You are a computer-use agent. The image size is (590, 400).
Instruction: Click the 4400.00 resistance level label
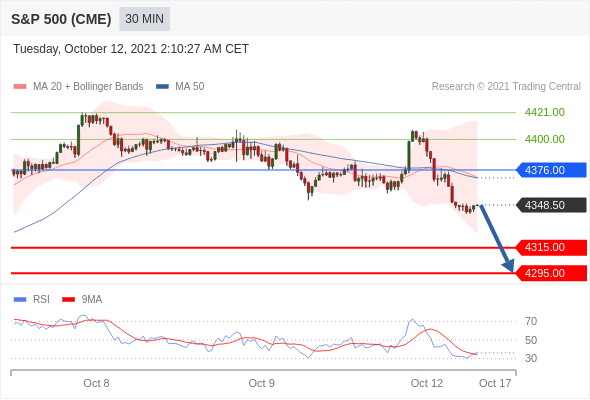click(545, 139)
